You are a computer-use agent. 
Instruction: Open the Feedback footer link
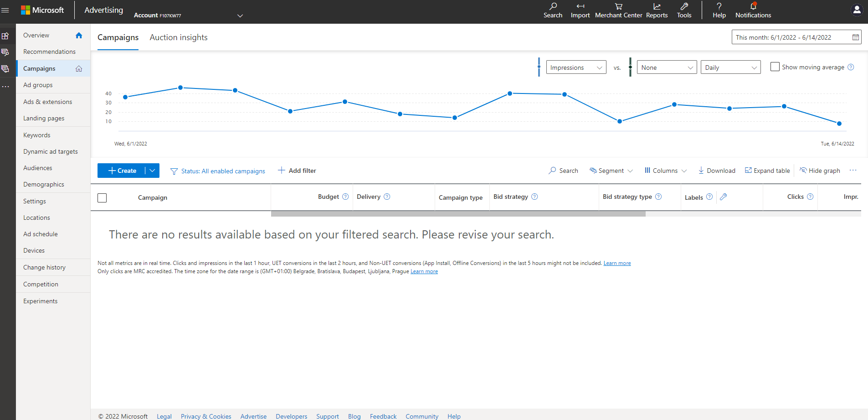click(383, 416)
